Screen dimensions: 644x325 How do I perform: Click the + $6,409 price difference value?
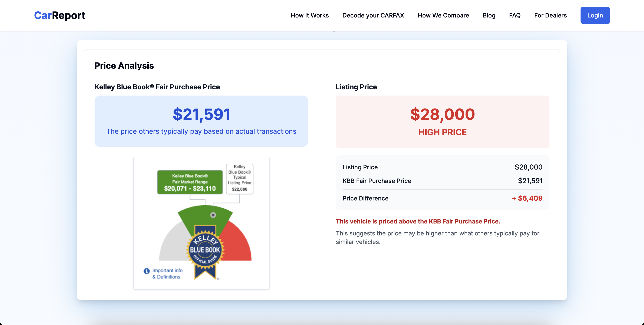(527, 198)
